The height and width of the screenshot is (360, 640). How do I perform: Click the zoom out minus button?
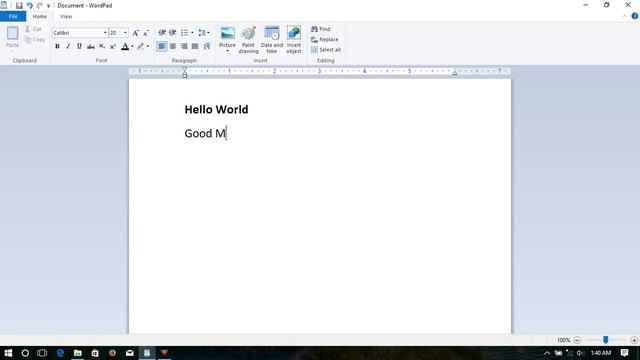[577, 340]
